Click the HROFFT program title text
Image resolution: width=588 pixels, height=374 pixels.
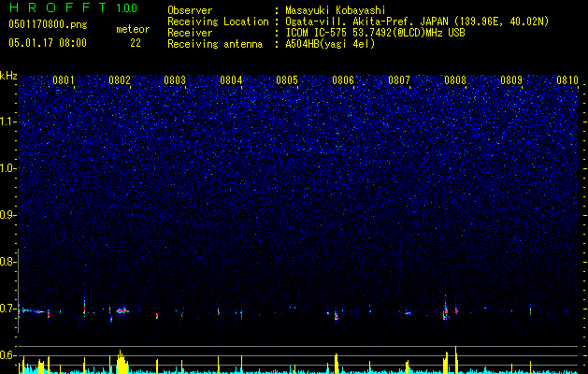[x=59, y=7]
